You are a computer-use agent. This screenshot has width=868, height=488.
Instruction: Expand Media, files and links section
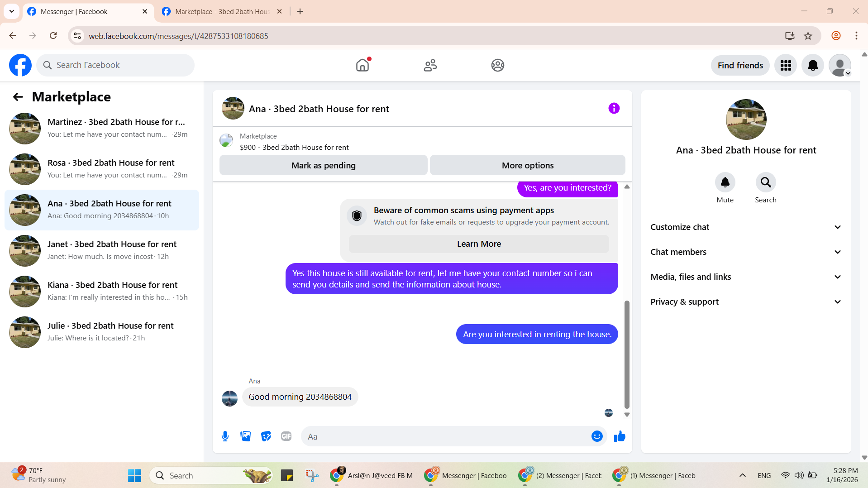[x=746, y=277]
